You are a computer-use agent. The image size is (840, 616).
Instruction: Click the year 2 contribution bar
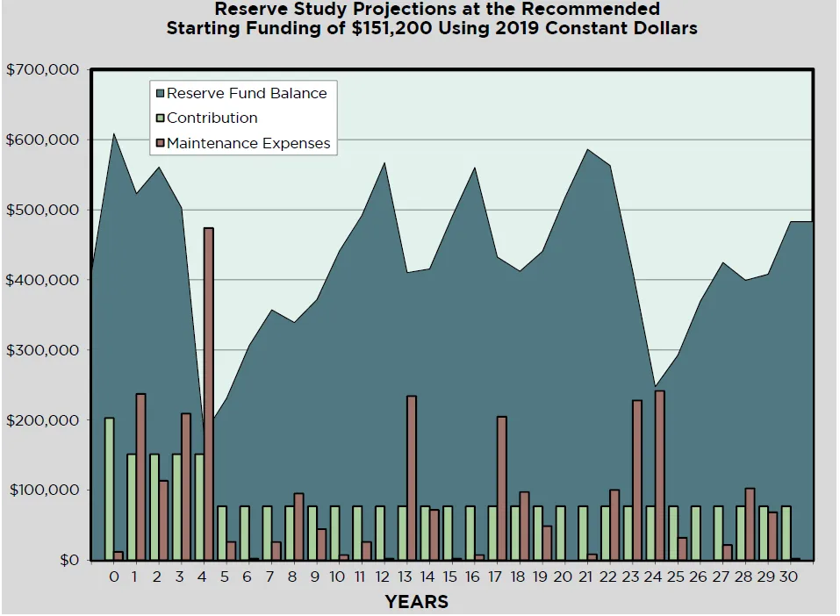154,507
